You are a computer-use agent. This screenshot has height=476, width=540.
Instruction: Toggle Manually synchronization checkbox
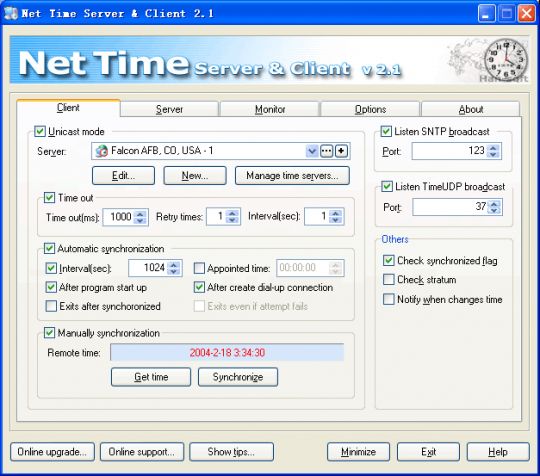[x=49, y=333]
